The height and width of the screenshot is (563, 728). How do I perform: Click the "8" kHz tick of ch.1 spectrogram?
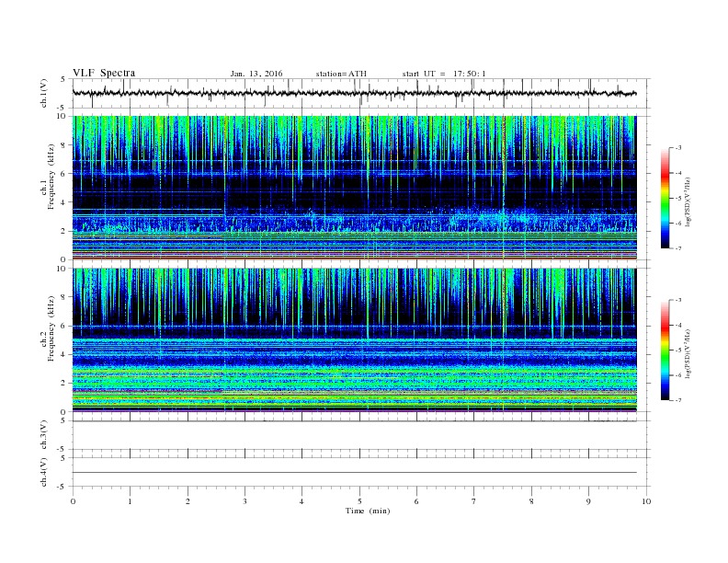click(63, 145)
